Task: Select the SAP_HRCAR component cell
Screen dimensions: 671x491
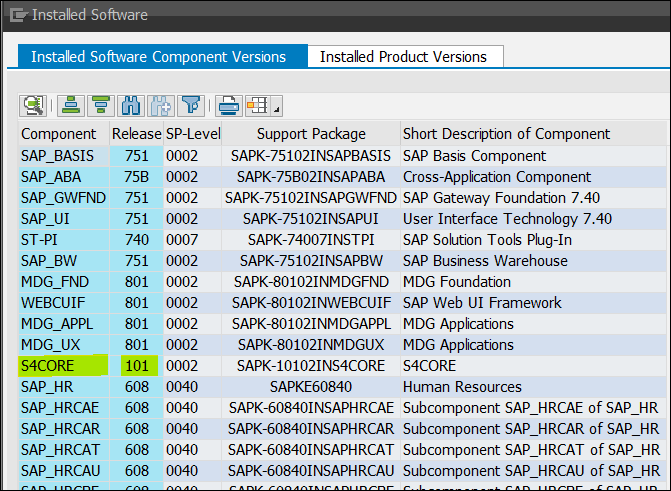Action: tap(64, 429)
